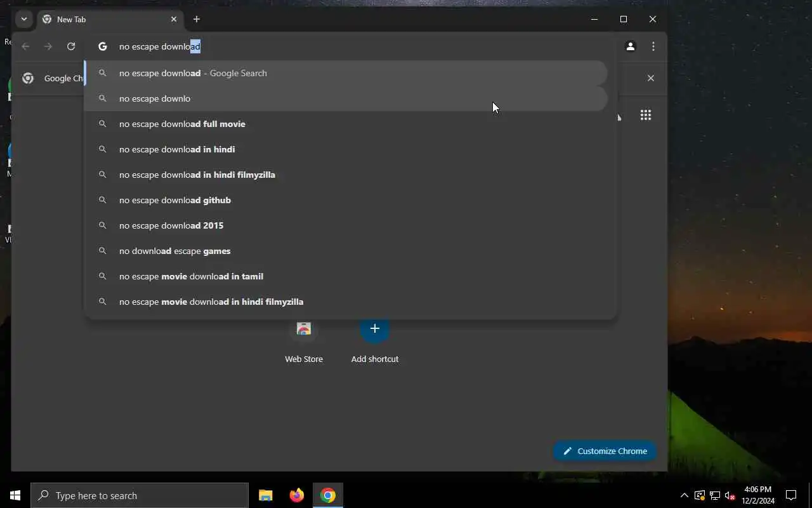Select 'no escape download - Google Search' suggestion
Viewport: 812px width, 508px height.
pyautogui.click(x=346, y=73)
